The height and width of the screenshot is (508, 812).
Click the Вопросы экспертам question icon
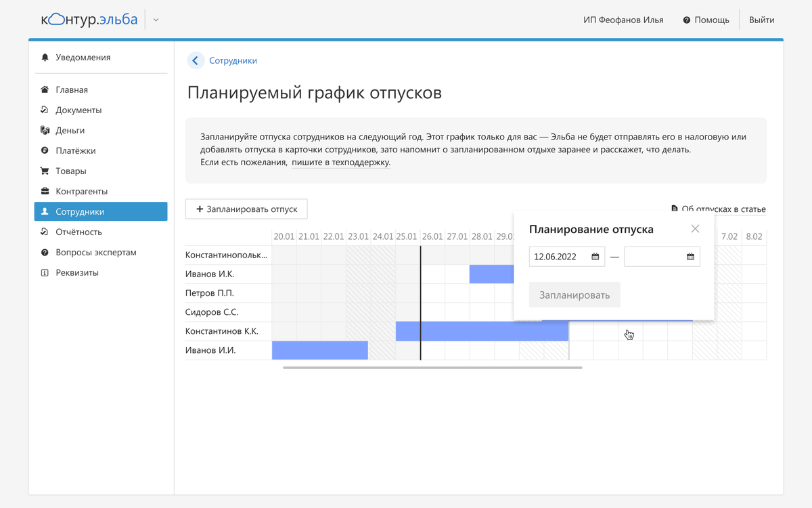45,252
